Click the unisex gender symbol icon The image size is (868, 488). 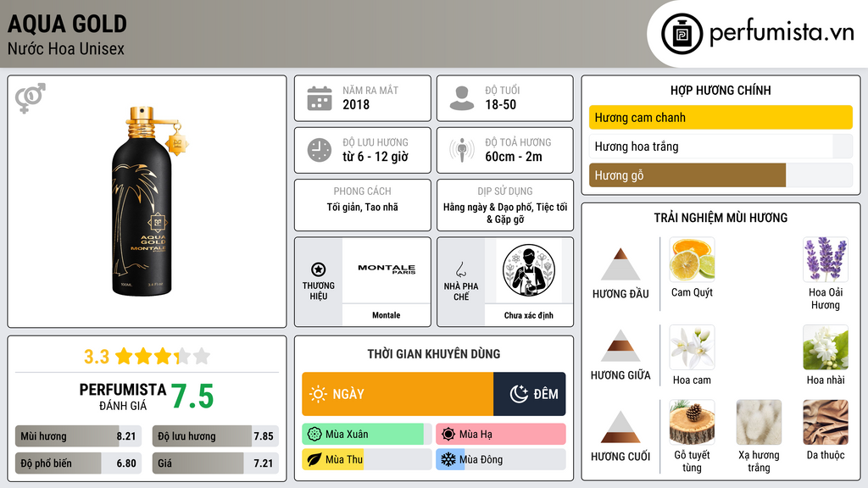[31, 98]
